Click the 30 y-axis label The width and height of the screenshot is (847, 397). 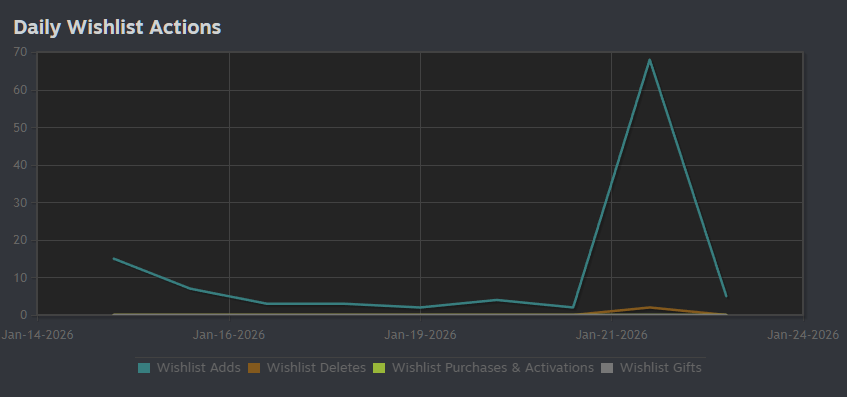21,203
